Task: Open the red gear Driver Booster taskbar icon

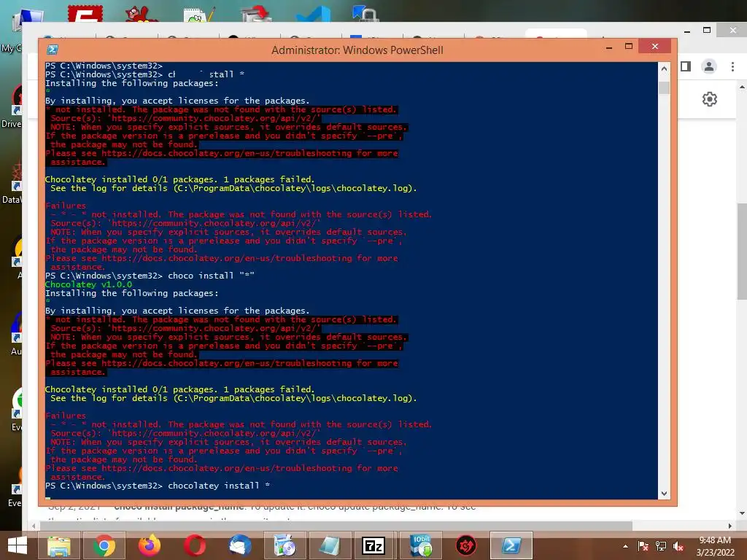Action: pyautogui.click(x=466, y=545)
